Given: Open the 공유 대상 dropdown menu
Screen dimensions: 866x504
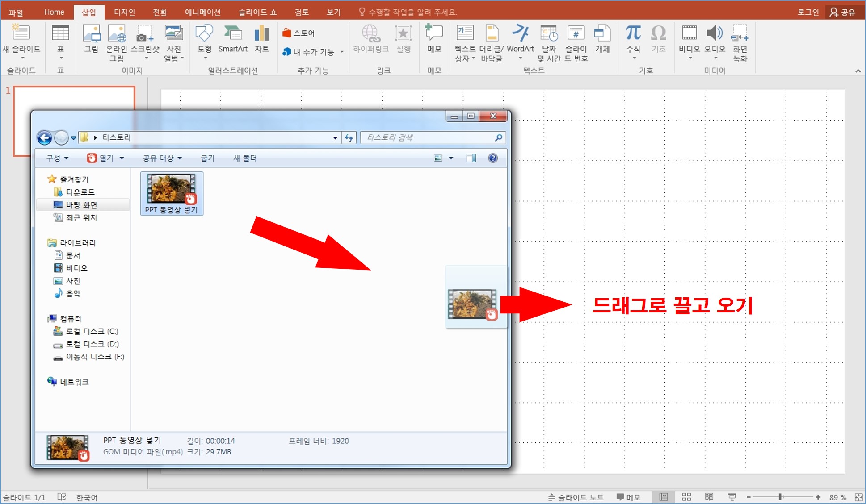Looking at the screenshot, I should (162, 158).
